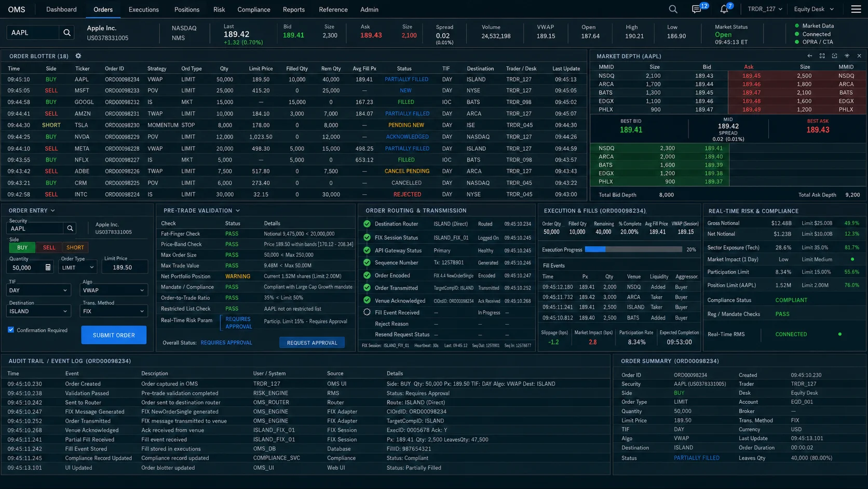Viewport: 868px width, 489px height.
Task: Click the pop-out icon in Market Depth header
Action: pyautogui.click(x=835, y=56)
